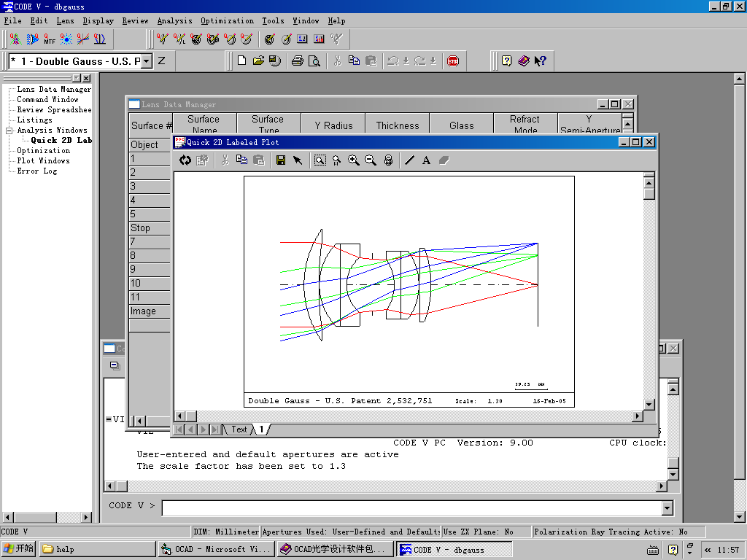Select the Zoom In magnifier in the plot toolbar
The width and height of the screenshot is (747, 560).
(354, 160)
